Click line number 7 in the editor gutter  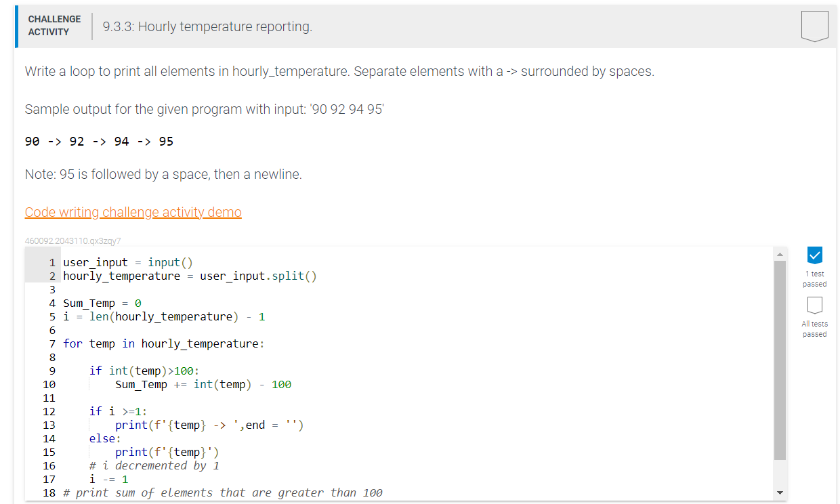[51, 343]
